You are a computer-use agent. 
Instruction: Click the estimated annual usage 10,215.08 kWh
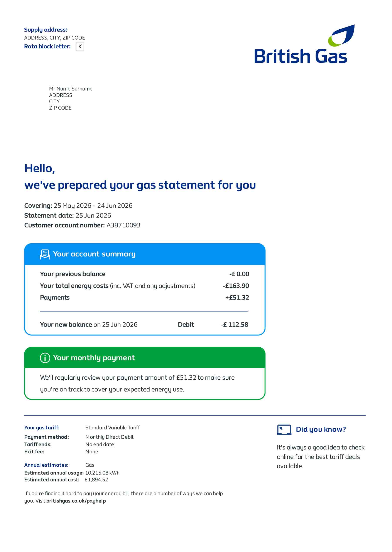[102, 473]
